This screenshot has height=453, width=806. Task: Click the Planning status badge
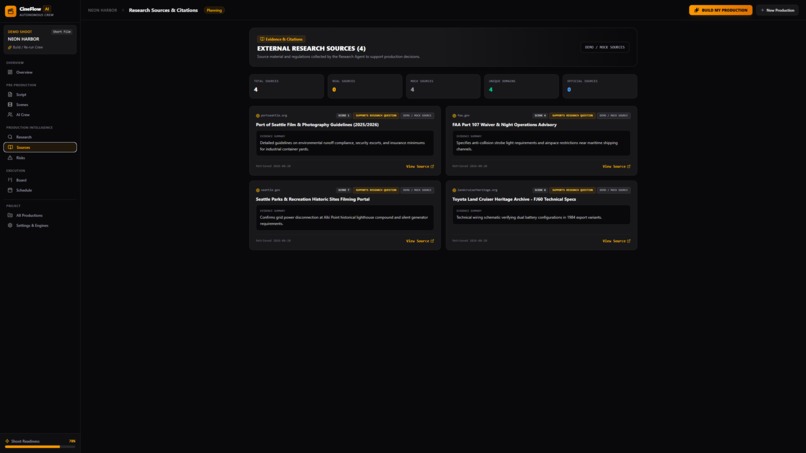click(214, 10)
